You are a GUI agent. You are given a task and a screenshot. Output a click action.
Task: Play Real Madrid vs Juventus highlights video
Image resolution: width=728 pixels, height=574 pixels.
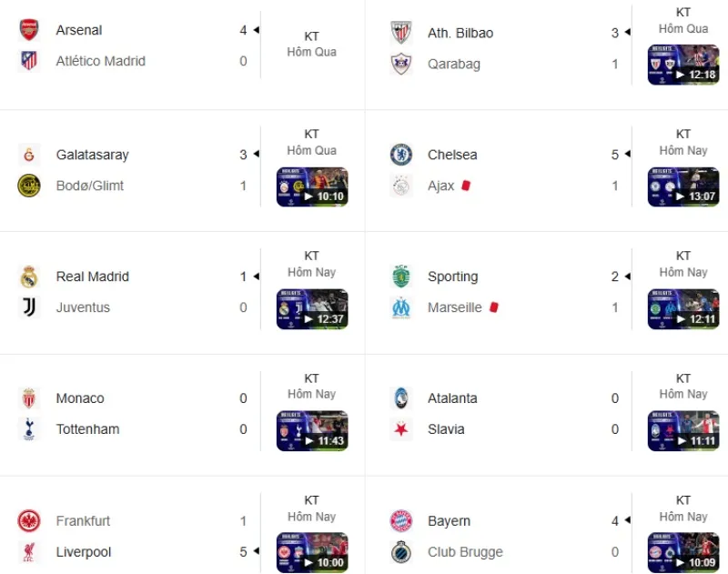click(311, 309)
